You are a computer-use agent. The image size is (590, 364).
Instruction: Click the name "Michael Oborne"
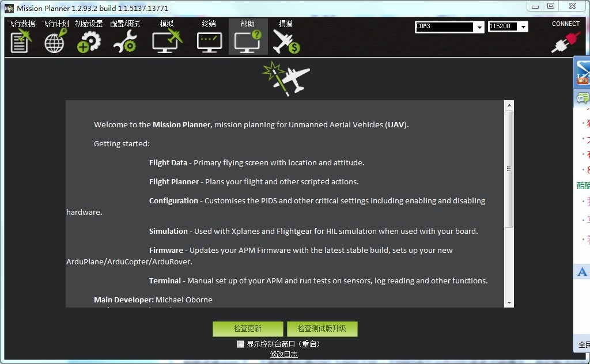tap(184, 299)
